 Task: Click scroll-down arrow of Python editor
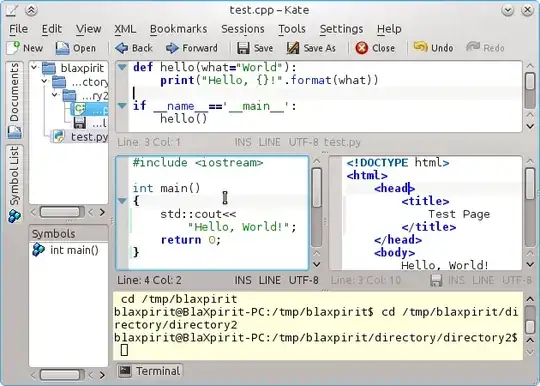530,126
